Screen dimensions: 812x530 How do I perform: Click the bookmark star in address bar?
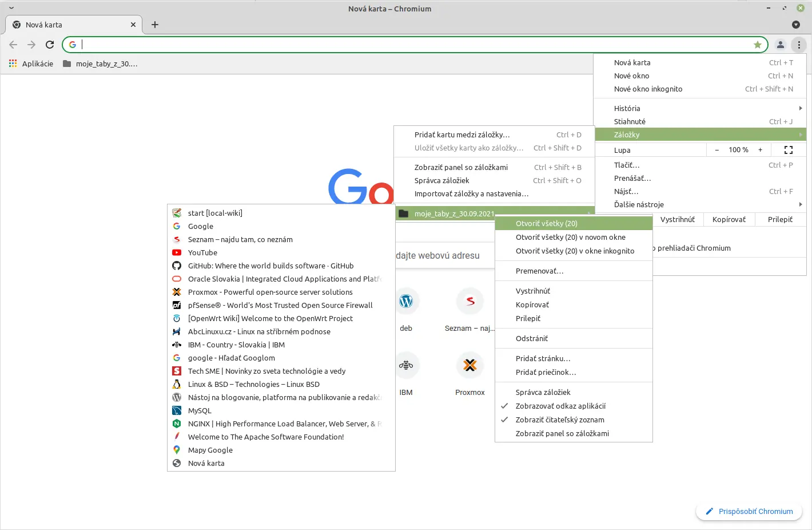coord(758,45)
